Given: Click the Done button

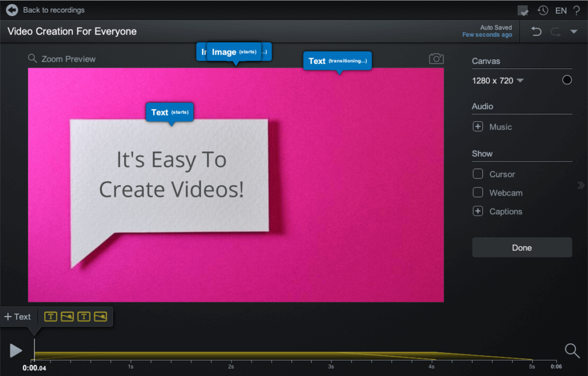Looking at the screenshot, I should tap(521, 248).
